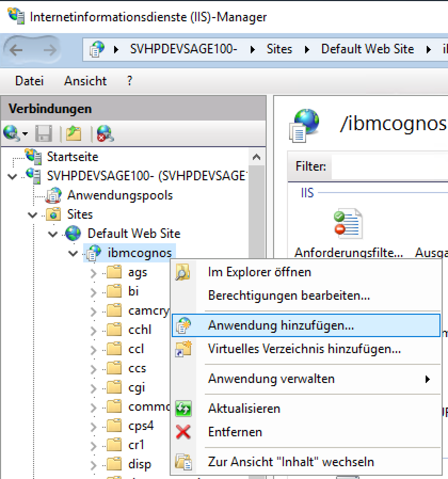
Task: Select Anwendungspools node in tree
Action: (x=119, y=195)
